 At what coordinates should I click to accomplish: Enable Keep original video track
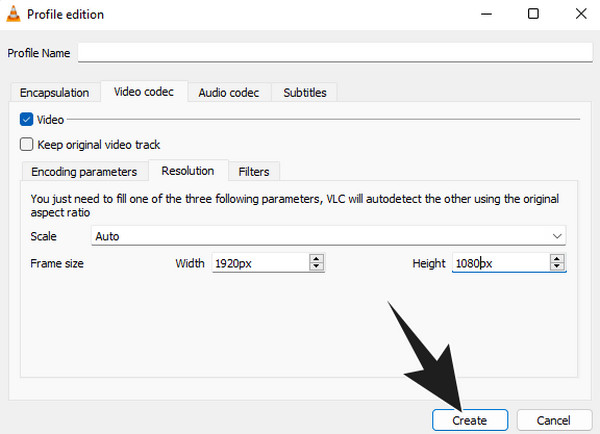(x=26, y=145)
